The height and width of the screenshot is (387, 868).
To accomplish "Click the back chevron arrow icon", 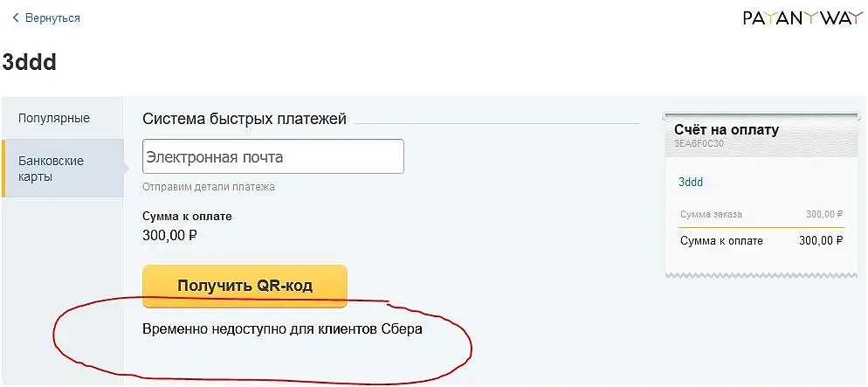I will 16,17.
